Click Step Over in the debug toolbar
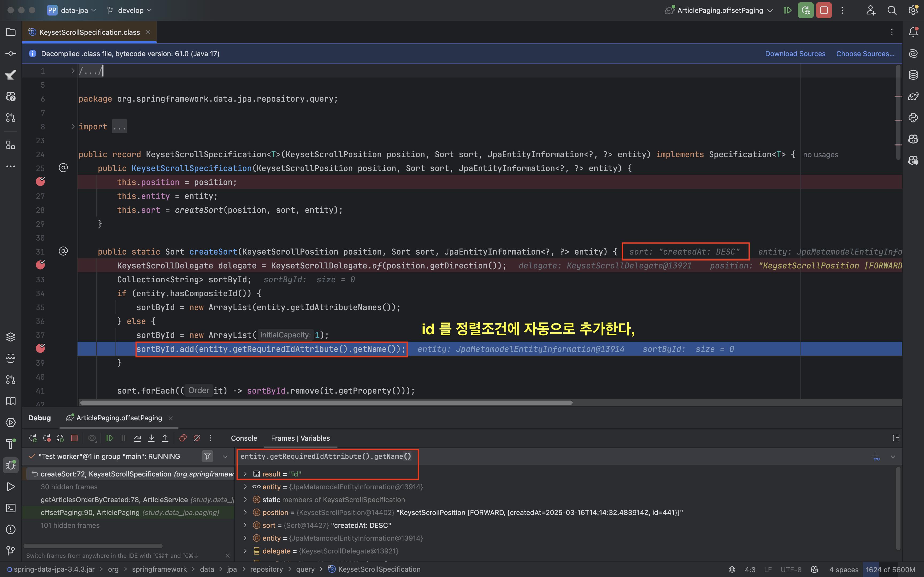The height and width of the screenshot is (577, 924). (x=137, y=438)
